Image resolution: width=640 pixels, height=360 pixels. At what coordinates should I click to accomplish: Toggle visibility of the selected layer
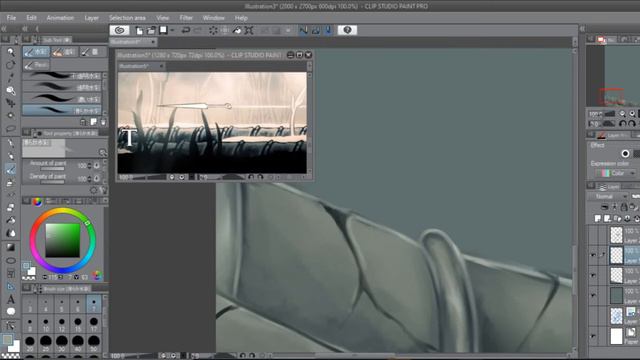(593, 255)
